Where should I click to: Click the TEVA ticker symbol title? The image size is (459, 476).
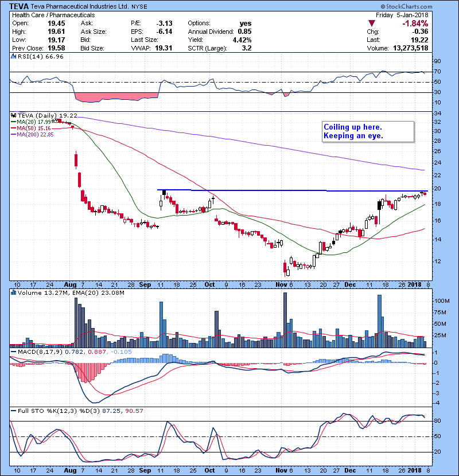(x=19, y=6)
